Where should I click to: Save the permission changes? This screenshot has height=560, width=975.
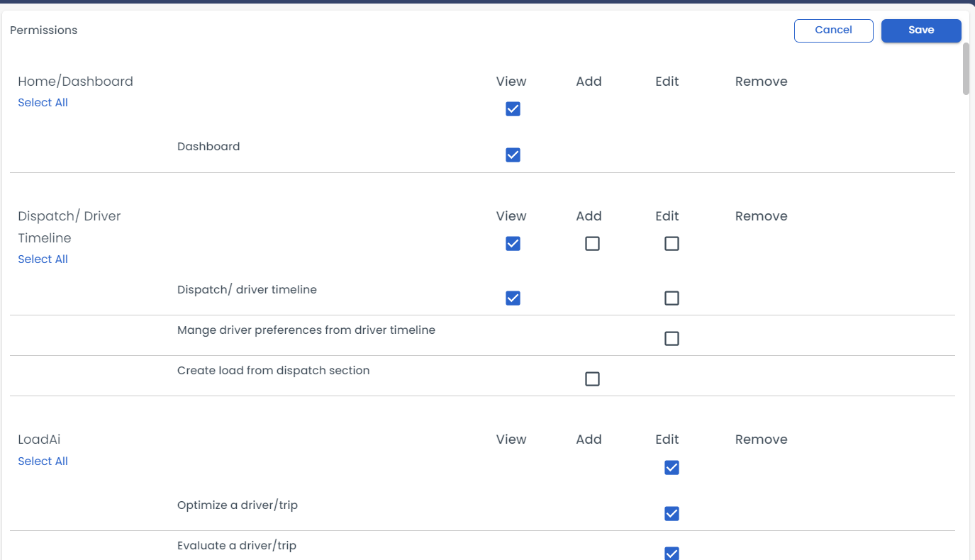pyautogui.click(x=920, y=30)
